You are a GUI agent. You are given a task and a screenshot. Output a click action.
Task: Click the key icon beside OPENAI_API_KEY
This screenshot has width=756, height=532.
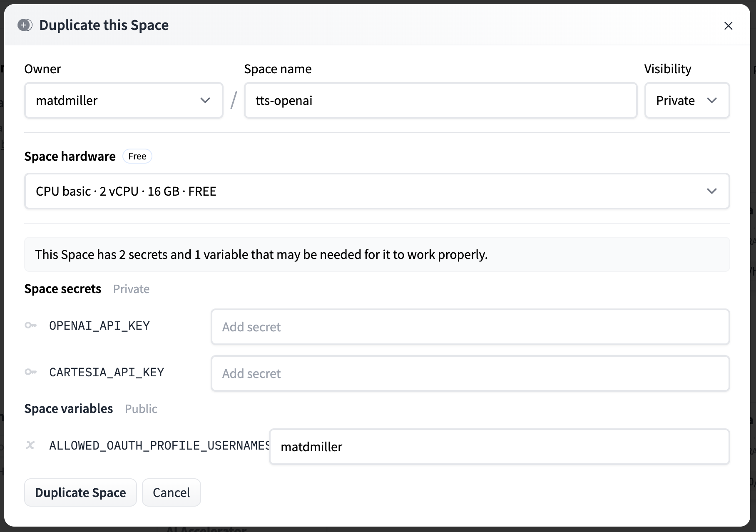[x=30, y=326]
